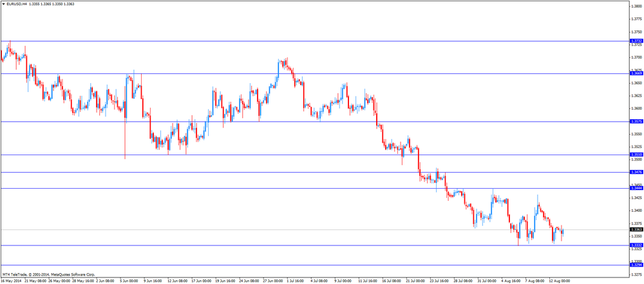Click the 21 Jul 00:00 time label

click(x=416, y=281)
